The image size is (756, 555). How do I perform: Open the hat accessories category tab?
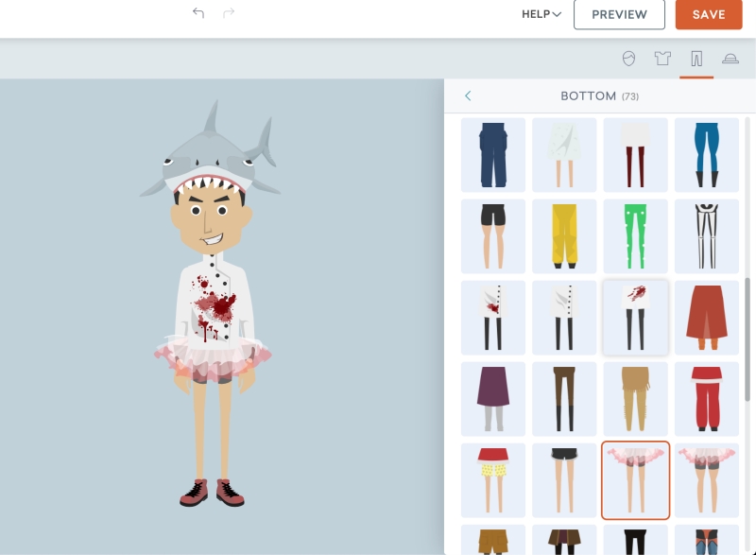point(730,59)
